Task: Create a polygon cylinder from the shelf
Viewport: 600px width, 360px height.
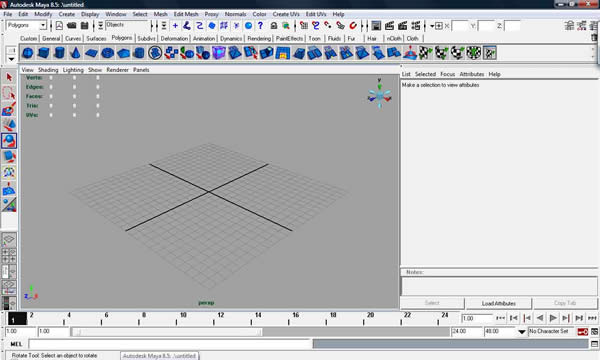Action: tap(59, 53)
